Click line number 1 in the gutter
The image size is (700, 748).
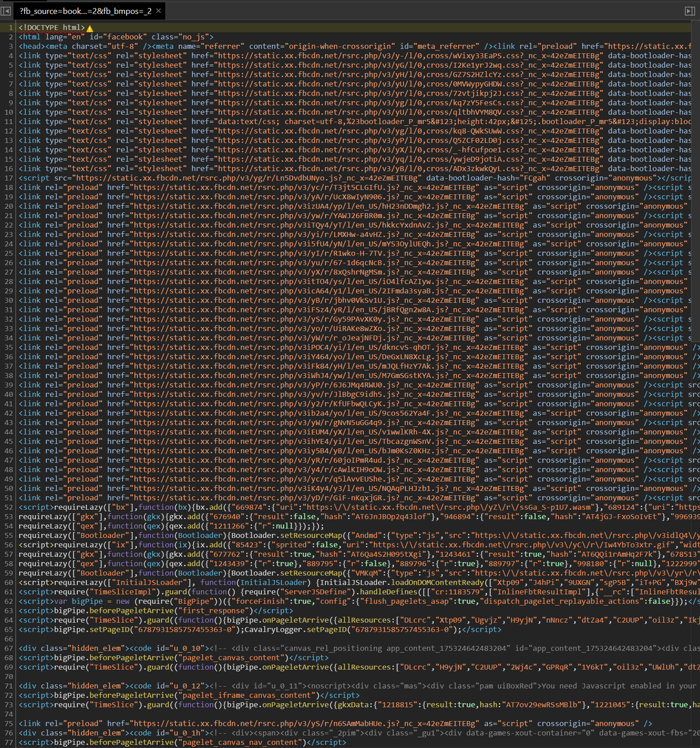[11, 27]
